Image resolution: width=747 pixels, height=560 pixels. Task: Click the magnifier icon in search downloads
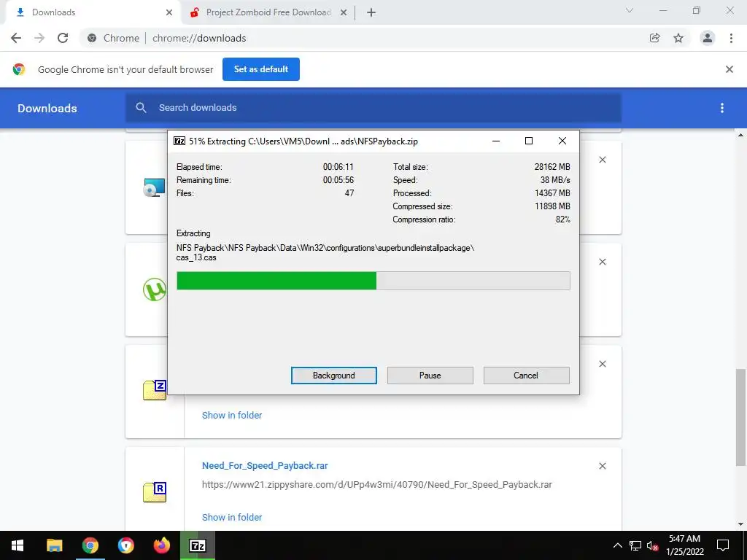[141, 108]
